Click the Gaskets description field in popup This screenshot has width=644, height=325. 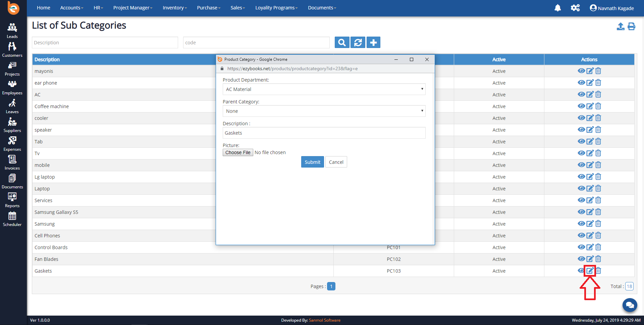coord(324,133)
